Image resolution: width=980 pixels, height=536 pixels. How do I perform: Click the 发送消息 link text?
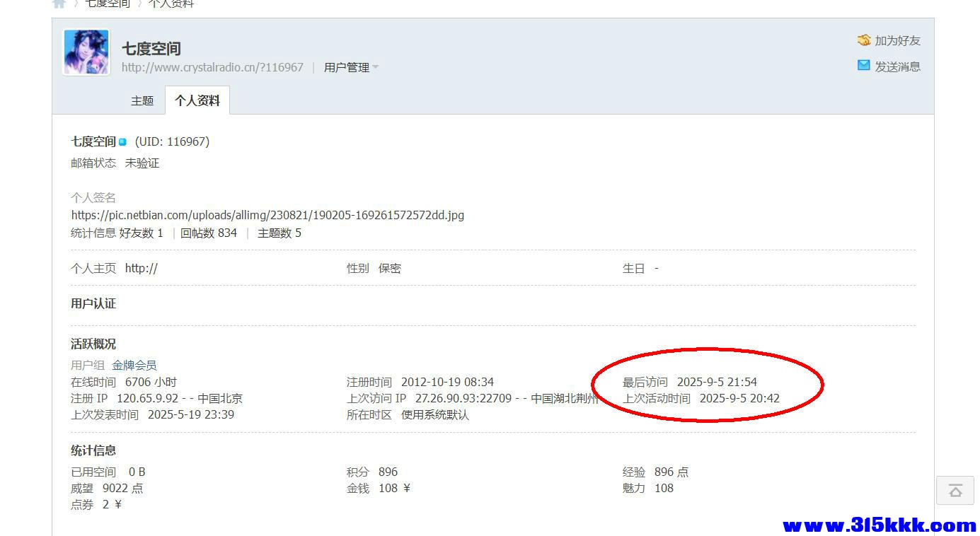pyautogui.click(x=897, y=66)
